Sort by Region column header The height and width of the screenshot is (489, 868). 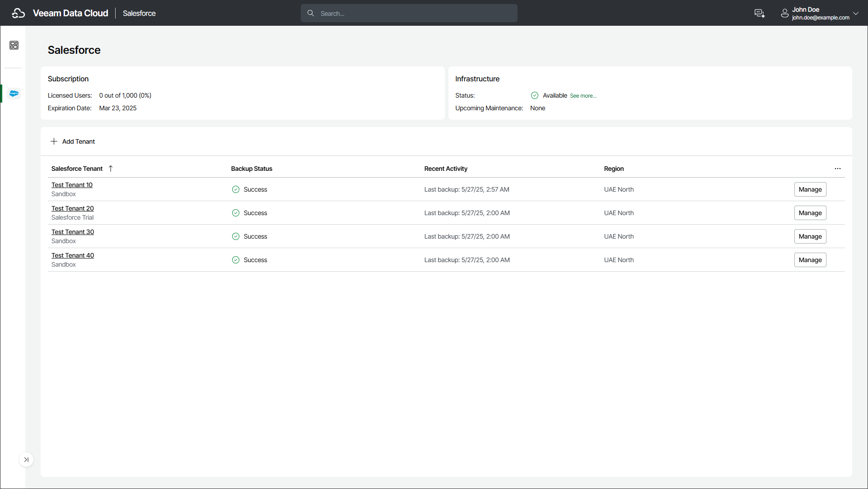coord(614,169)
